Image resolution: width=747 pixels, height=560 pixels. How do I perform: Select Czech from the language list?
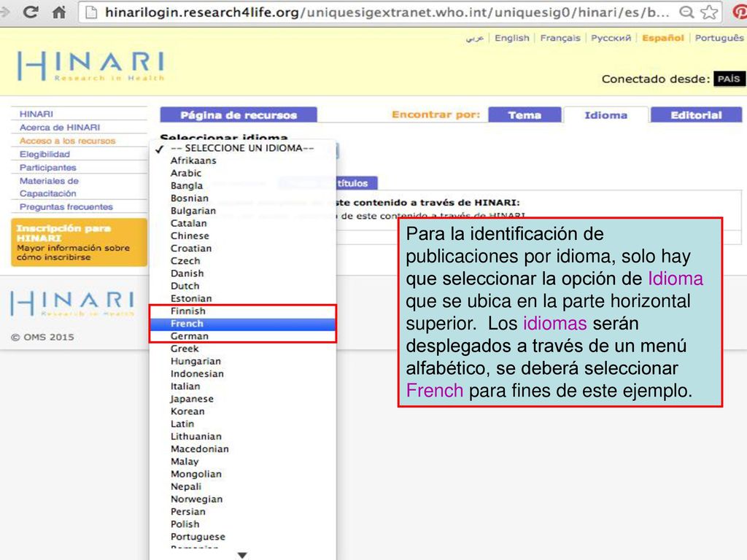[x=242, y=261]
